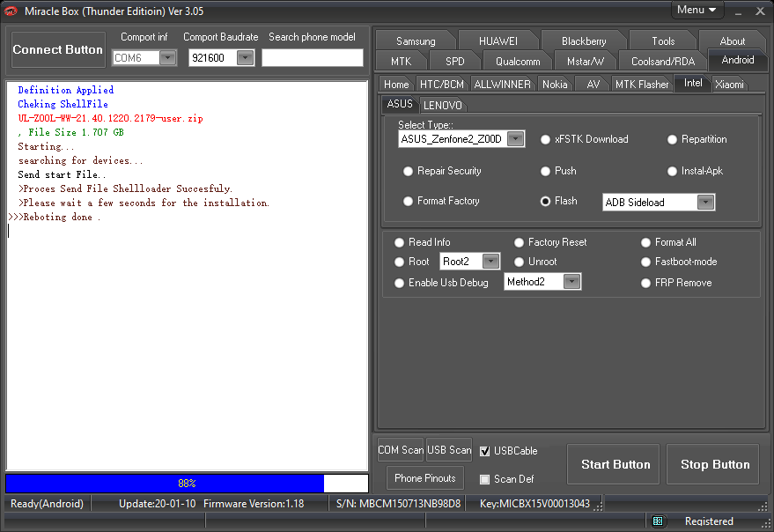Viewport: 774px width, 532px height.
Task: Click the 'Reboting done' log line
Action: click(x=55, y=217)
